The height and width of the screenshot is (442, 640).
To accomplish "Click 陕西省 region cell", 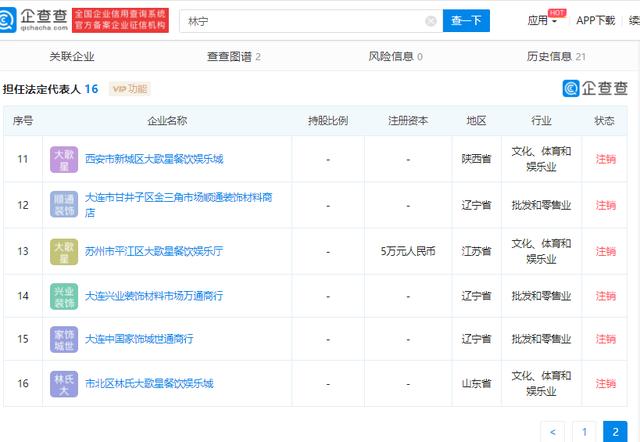I will pyautogui.click(x=476, y=159).
